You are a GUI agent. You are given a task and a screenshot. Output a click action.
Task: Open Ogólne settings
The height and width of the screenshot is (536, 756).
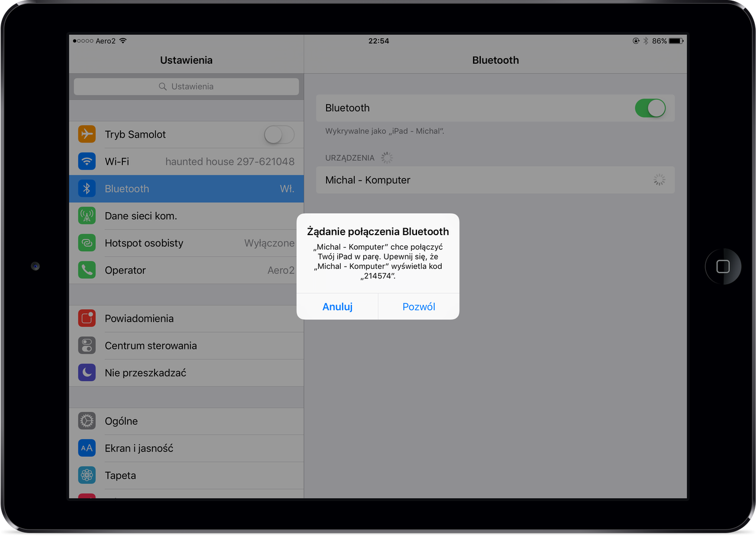(x=187, y=421)
